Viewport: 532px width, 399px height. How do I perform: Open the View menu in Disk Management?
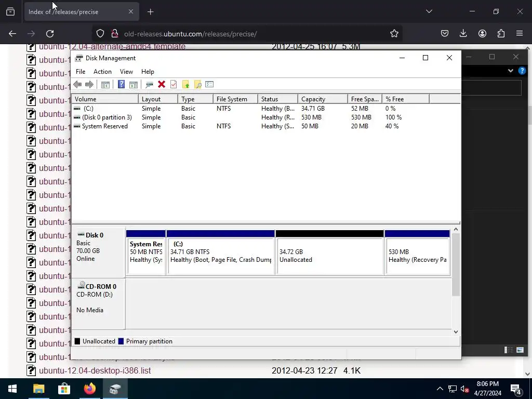coord(126,72)
